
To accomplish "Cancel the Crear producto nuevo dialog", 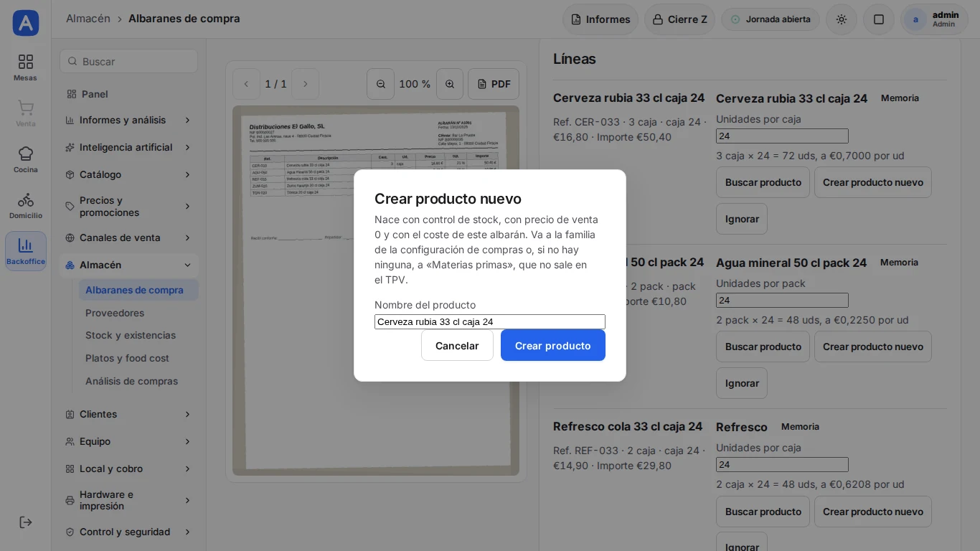I will [x=457, y=345].
